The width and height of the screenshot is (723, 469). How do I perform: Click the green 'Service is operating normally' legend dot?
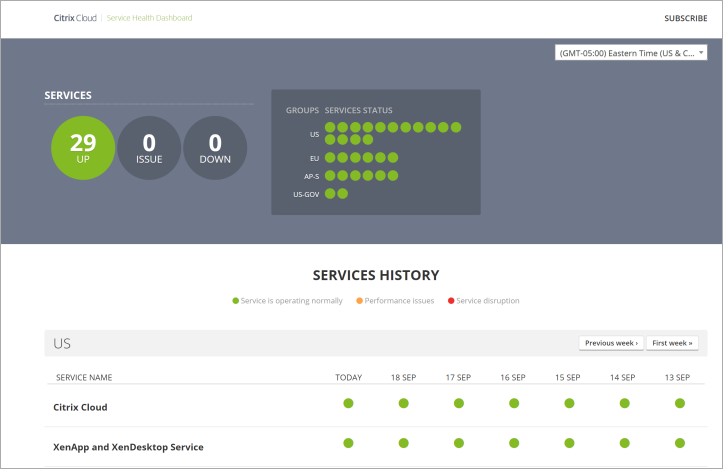[236, 301]
